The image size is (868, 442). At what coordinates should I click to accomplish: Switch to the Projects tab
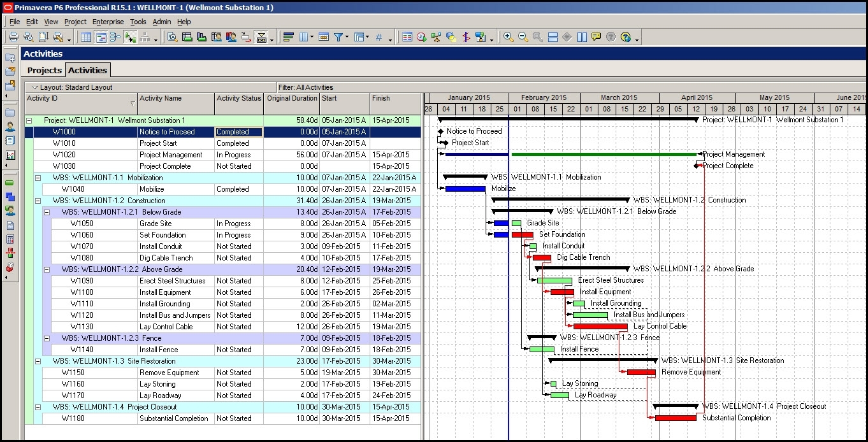tap(45, 71)
